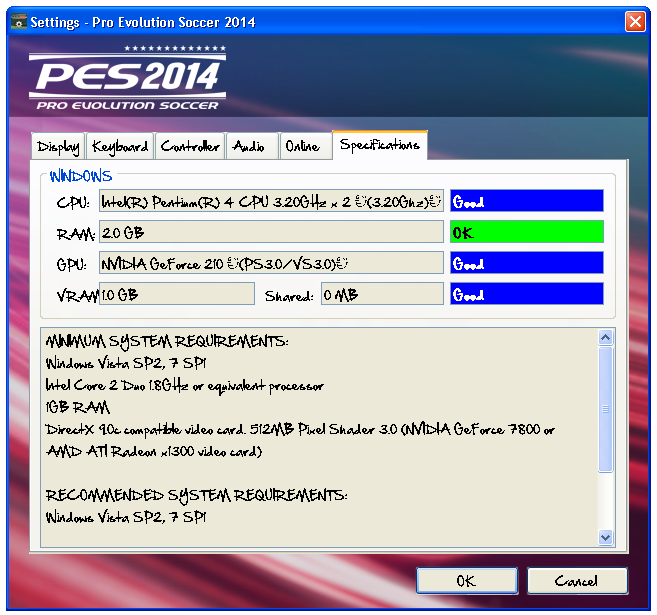The image size is (657, 615).
Task: Click the Intel Core 2 Duo requirement line
Action: [185, 386]
